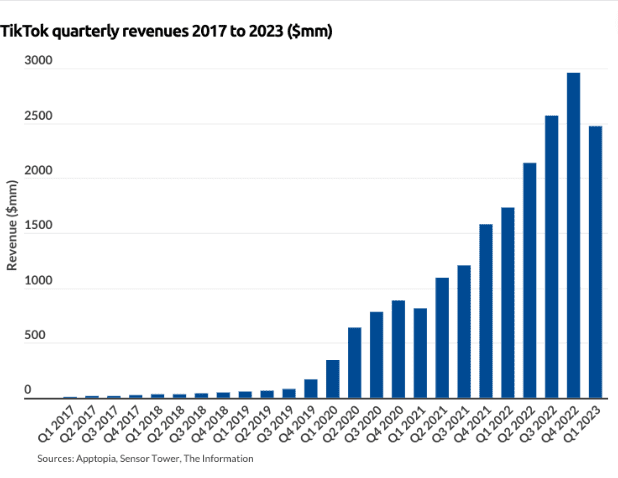This screenshot has height=478, width=618.
Task: Click the Q2 2021 revenue bar
Action: coord(442,338)
